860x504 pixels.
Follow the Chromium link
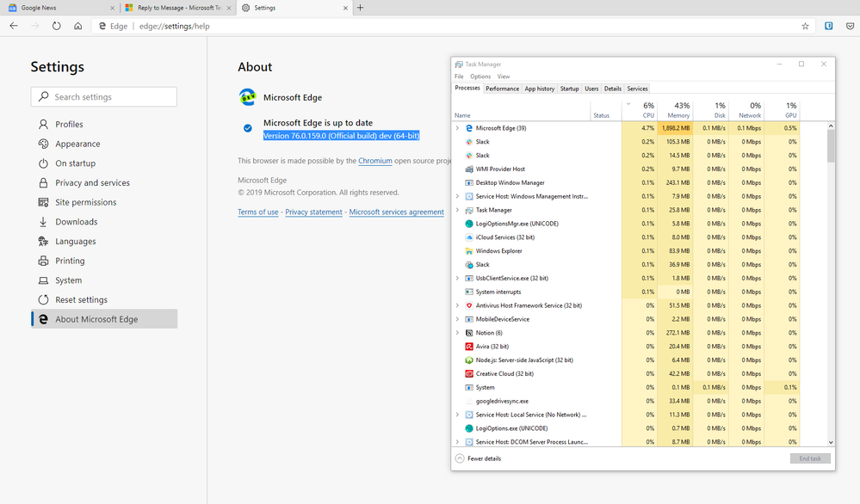click(x=375, y=161)
